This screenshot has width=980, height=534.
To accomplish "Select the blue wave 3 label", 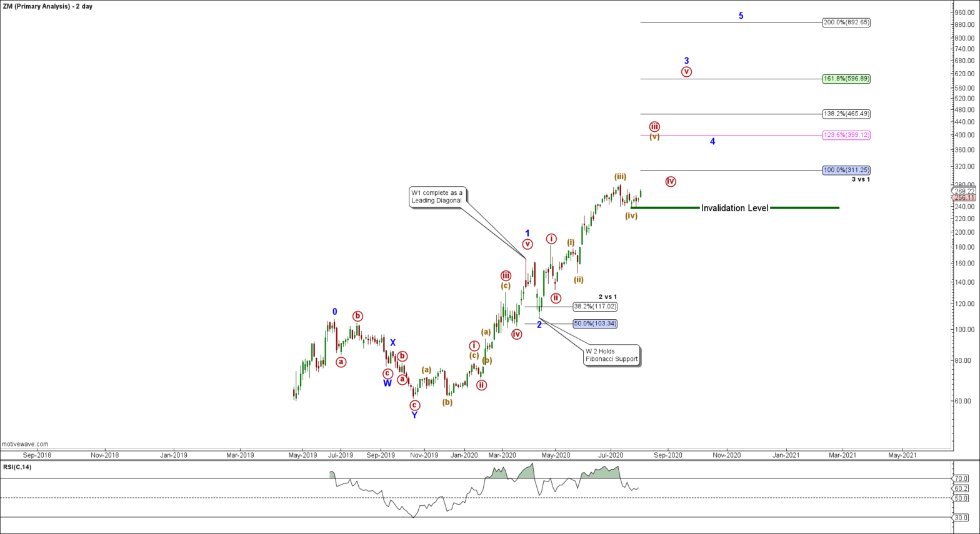I will [686, 61].
